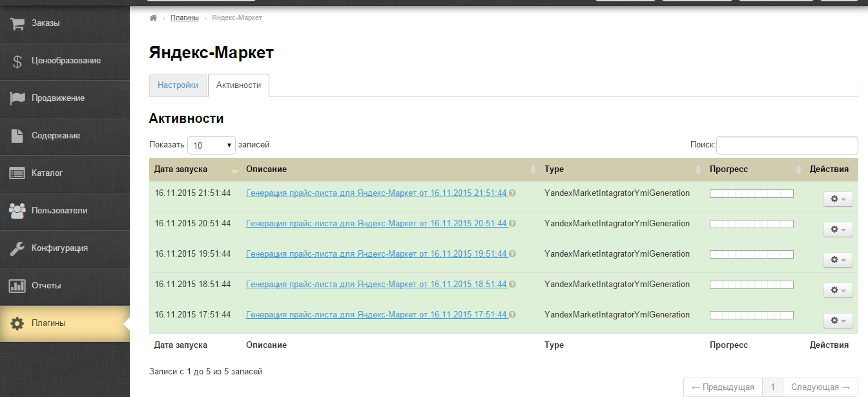Click the Предыдущая pagination button
Image resolution: width=868 pixels, height=397 pixels.
[723, 387]
